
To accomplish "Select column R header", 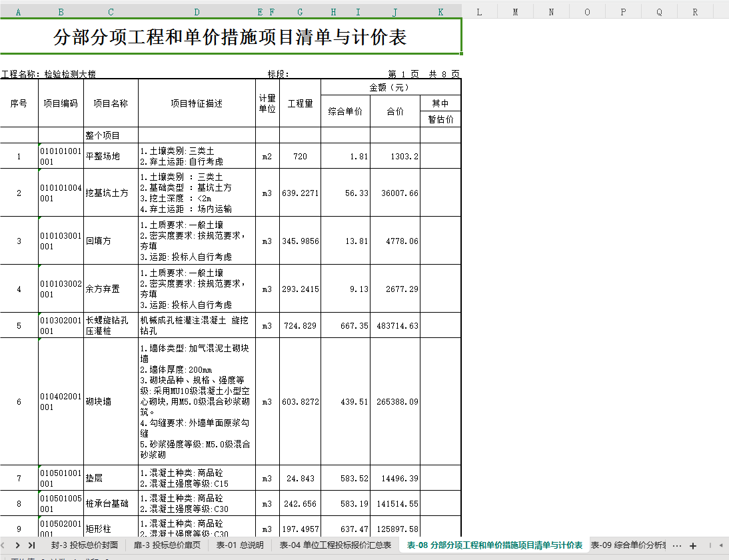I will click(x=695, y=12).
